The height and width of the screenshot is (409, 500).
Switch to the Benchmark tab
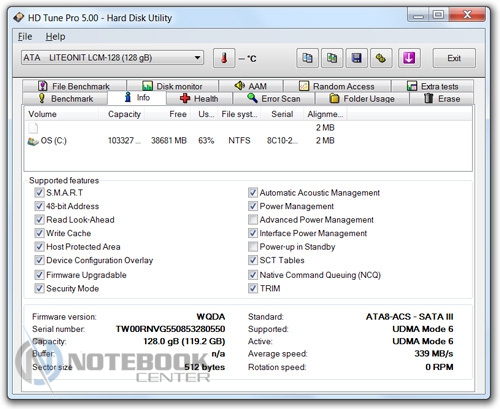click(x=65, y=99)
